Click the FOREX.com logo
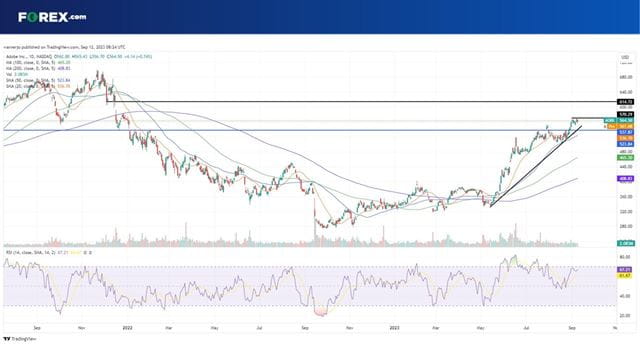The height and width of the screenshot is (360, 640). [x=52, y=17]
